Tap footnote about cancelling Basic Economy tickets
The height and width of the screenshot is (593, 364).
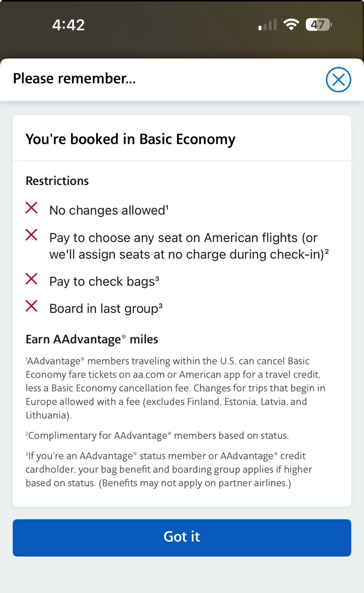[176, 388]
